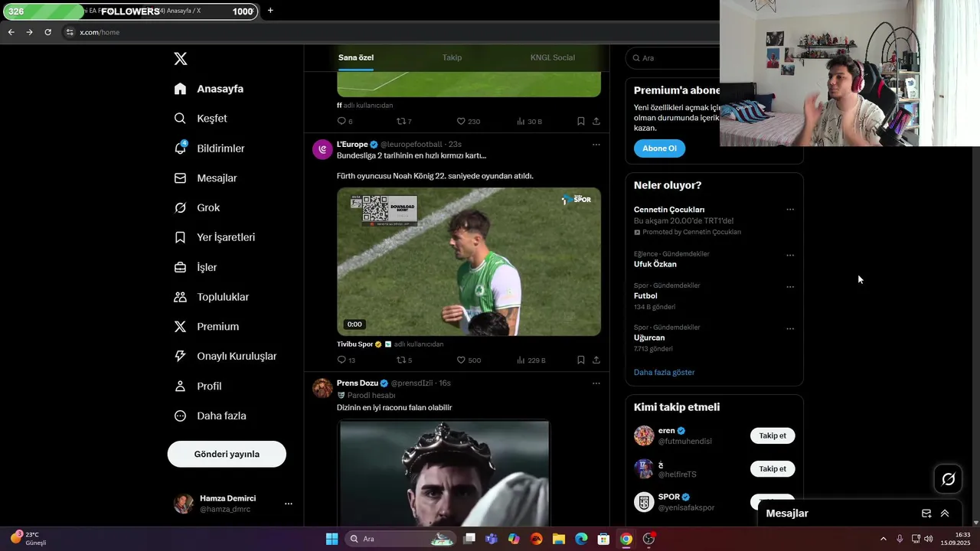The height and width of the screenshot is (551, 980).
Task: Like the ff post with 230 likes
Action: tap(469, 122)
